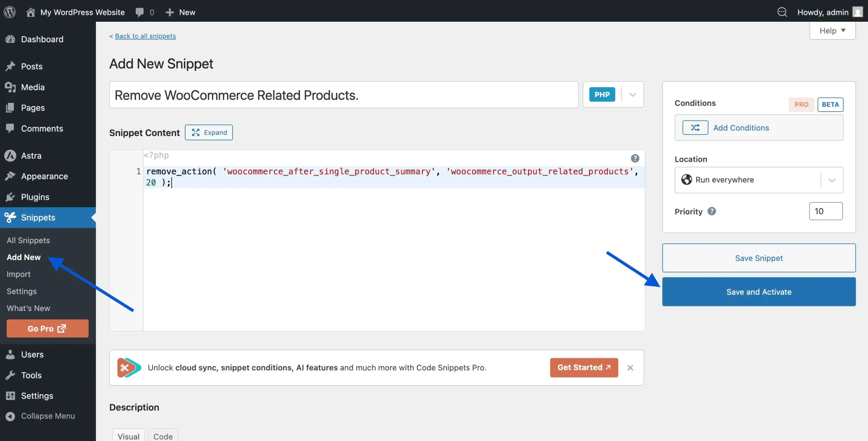This screenshot has height=441, width=868.
Task: Open the code type dropdown chevron
Action: pos(633,95)
